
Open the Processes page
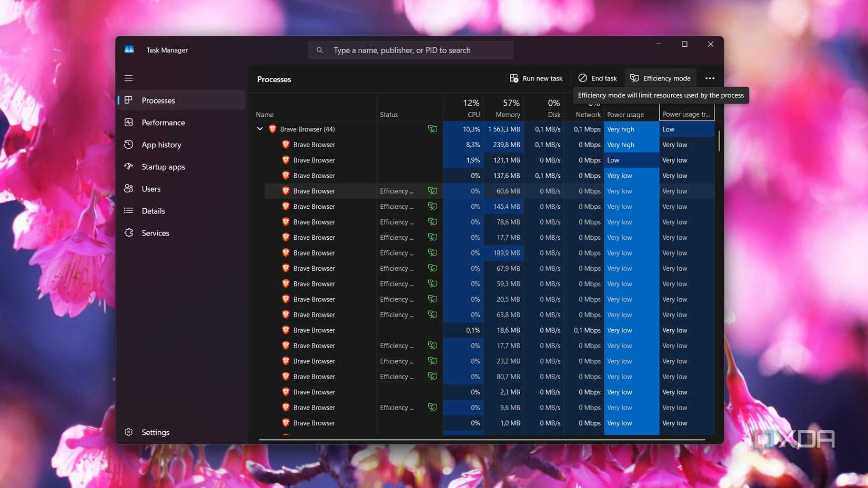(181, 100)
